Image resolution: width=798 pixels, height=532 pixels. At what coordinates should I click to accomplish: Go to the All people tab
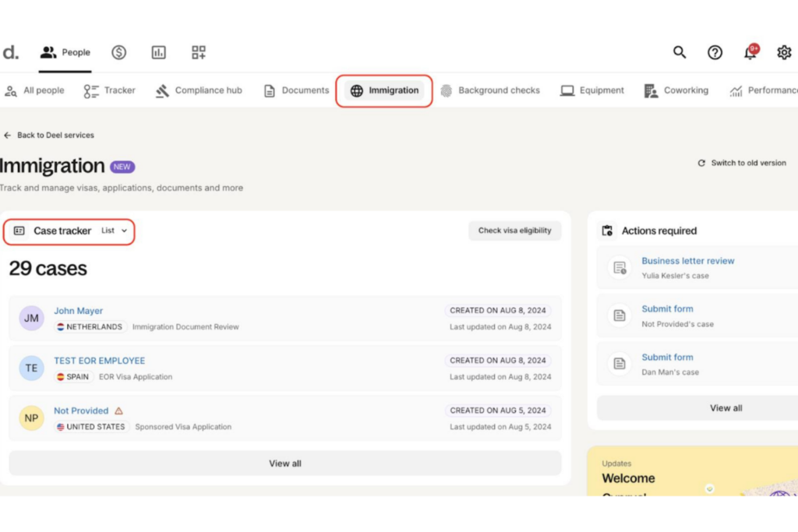pyautogui.click(x=34, y=90)
